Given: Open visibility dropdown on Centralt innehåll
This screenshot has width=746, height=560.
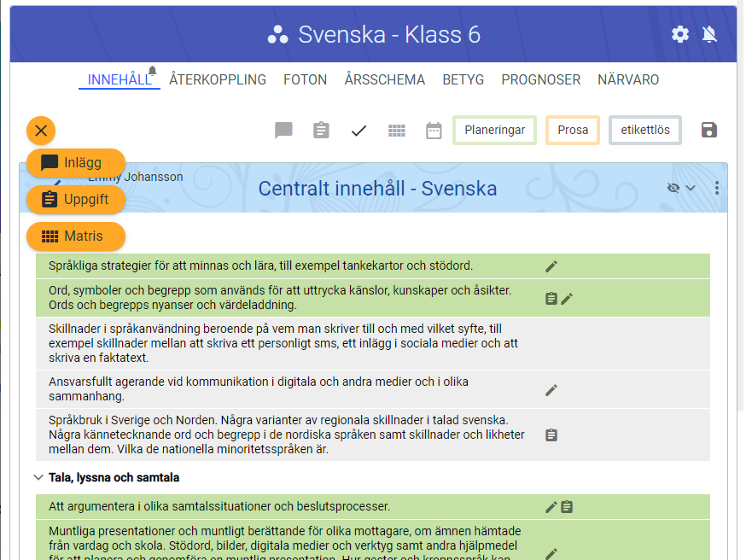Looking at the screenshot, I should click(x=681, y=188).
